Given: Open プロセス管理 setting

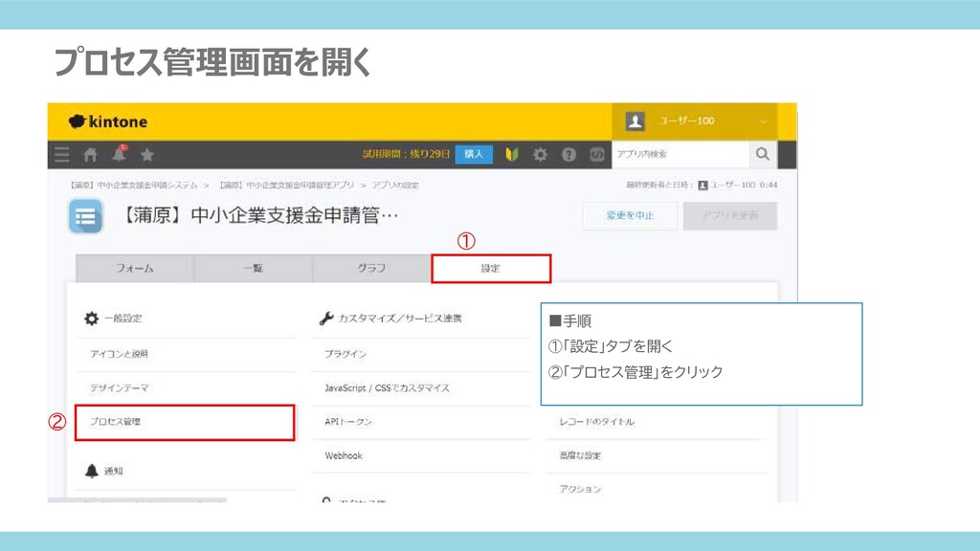Looking at the screenshot, I should tap(185, 422).
